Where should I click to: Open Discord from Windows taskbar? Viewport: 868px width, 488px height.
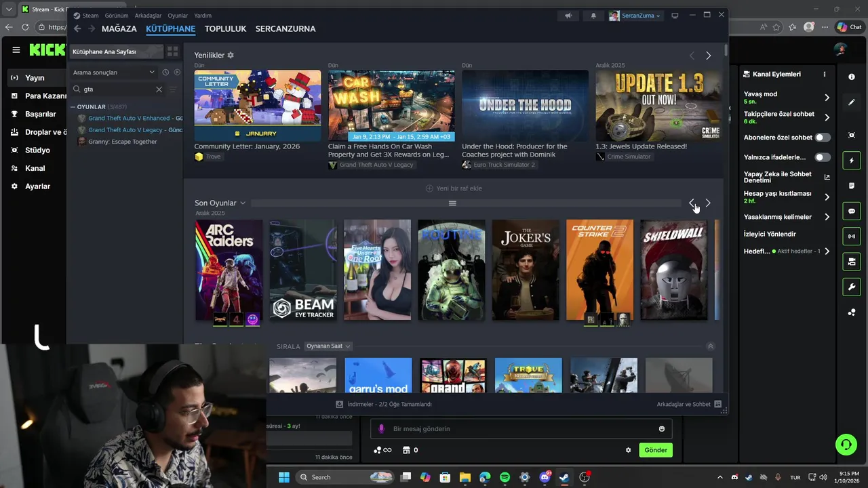(x=545, y=477)
